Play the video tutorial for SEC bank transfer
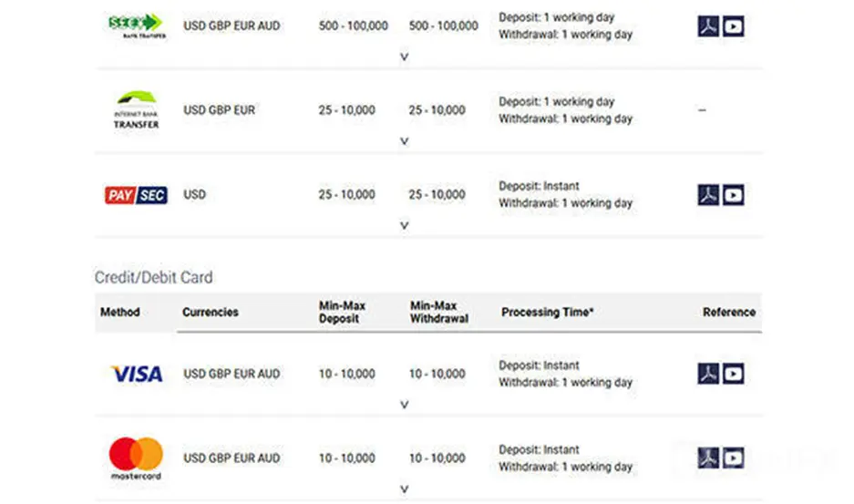 733,26
